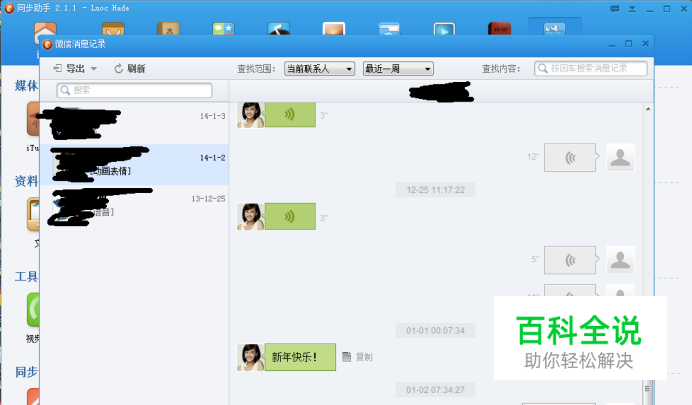
Task: Select the contact dated 14-1-3
Action: (x=134, y=123)
